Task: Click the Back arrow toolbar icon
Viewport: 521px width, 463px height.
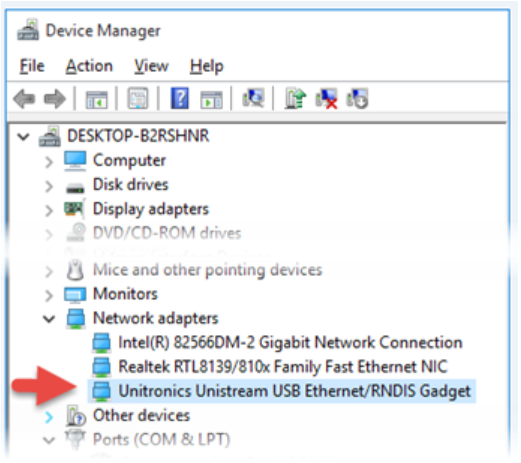Action: (24, 99)
